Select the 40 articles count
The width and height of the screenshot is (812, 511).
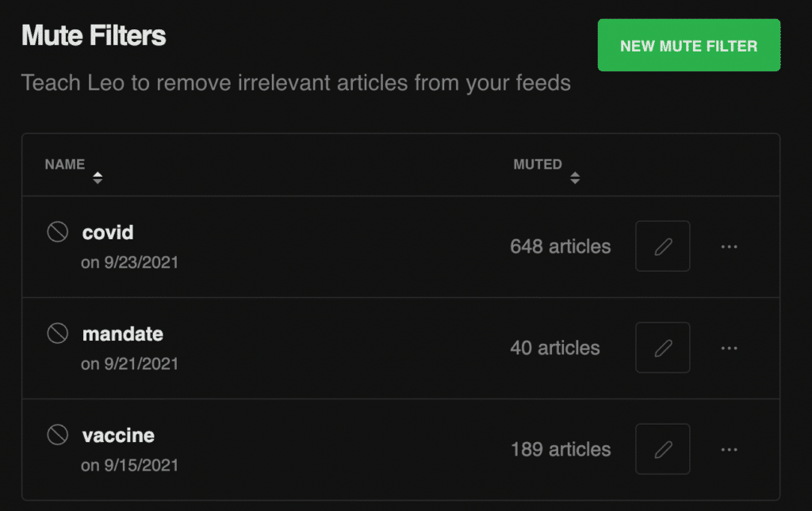[x=554, y=348]
